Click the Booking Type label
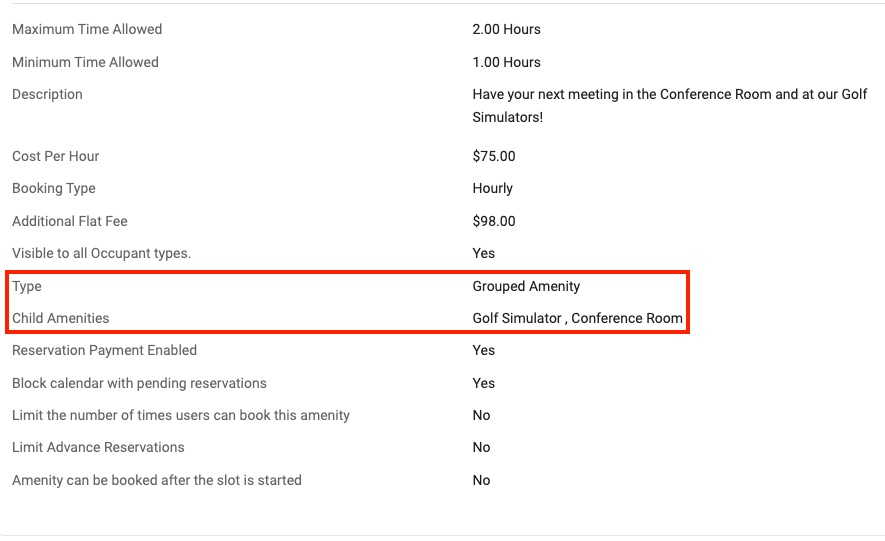This screenshot has height=541, width=885. [54, 188]
